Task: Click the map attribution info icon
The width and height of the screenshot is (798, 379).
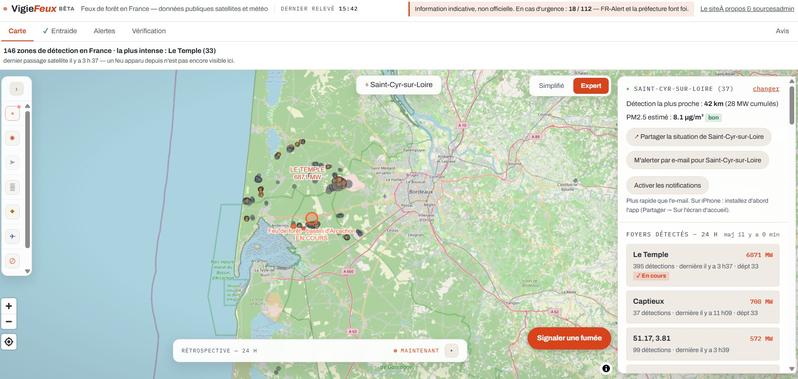Action: [606, 368]
